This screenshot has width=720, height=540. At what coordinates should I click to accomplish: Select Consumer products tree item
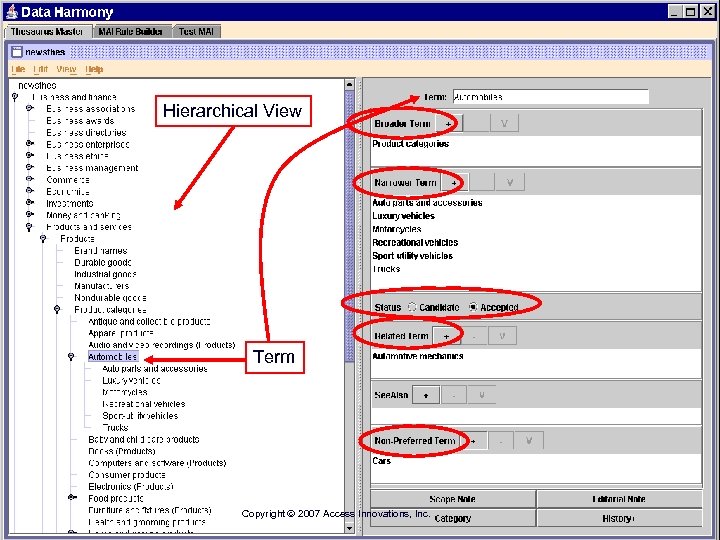[127, 475]
